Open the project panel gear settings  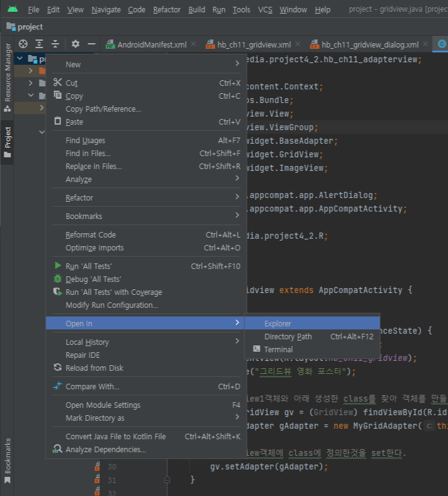tap(75, 44)
